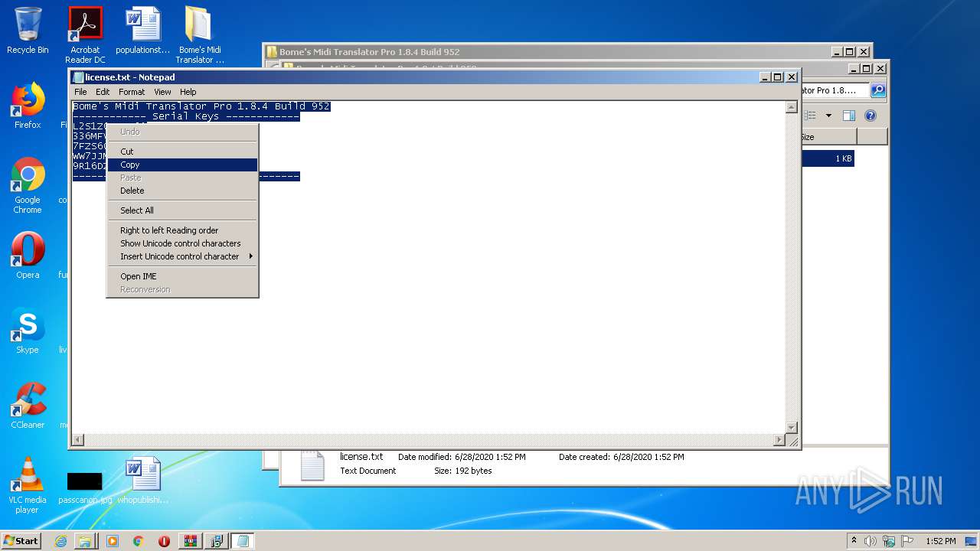Open Chrome from the taskbar
980x551 pixels.
click(x=138, y=541)
